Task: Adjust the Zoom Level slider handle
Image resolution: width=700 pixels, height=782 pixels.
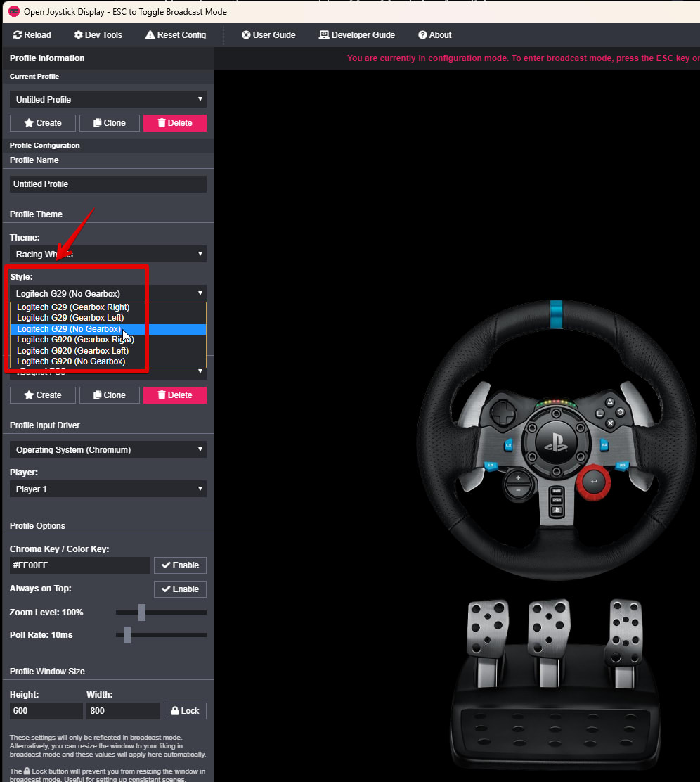Action: [142, 613]
